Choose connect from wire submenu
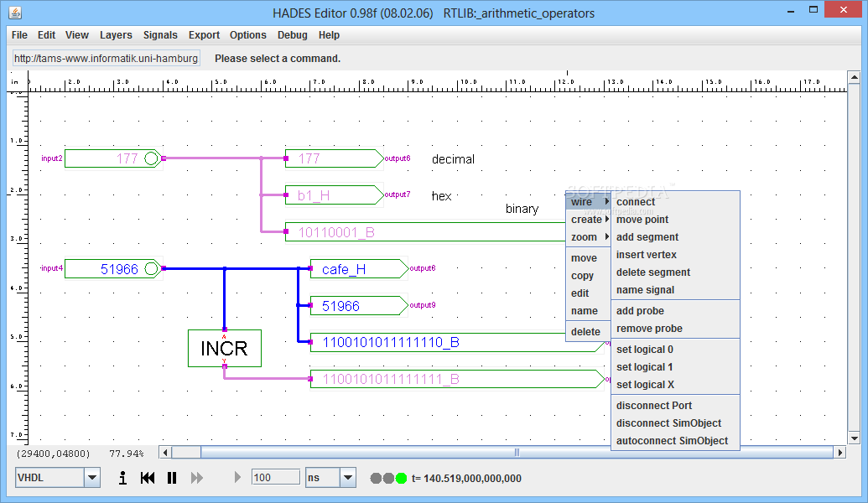Image resolution: width=868 pixels, height=503 pixels. click(675, 202)
